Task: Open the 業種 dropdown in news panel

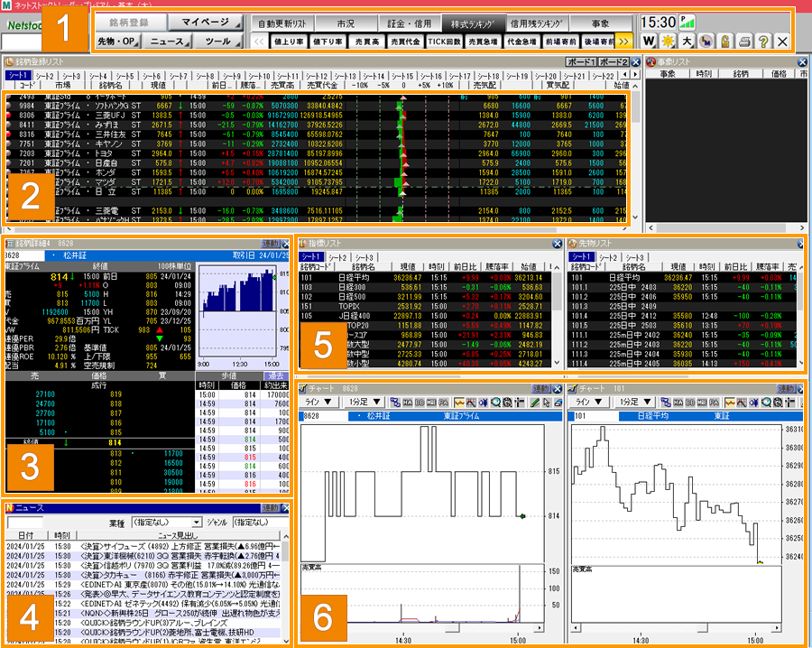Action: point(197,523)
